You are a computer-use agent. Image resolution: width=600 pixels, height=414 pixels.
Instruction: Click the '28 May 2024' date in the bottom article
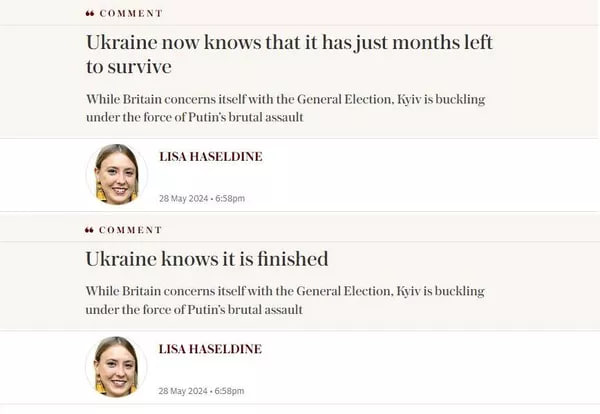click(x=183, y=391)
